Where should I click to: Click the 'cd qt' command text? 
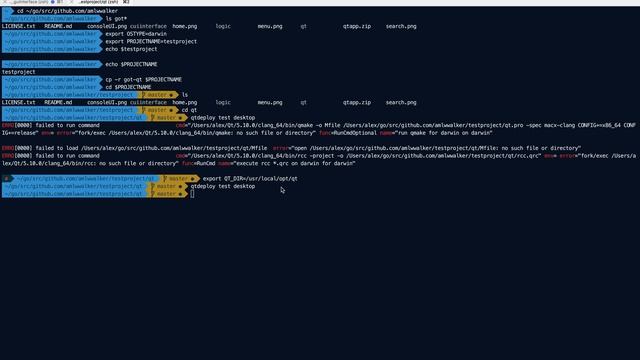coord(189,110)
